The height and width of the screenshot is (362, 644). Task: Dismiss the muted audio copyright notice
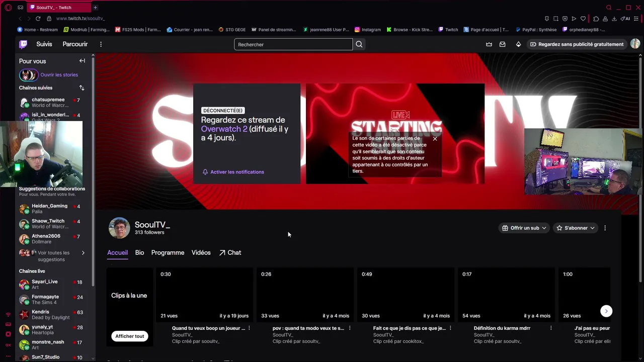tap(435, 139)
